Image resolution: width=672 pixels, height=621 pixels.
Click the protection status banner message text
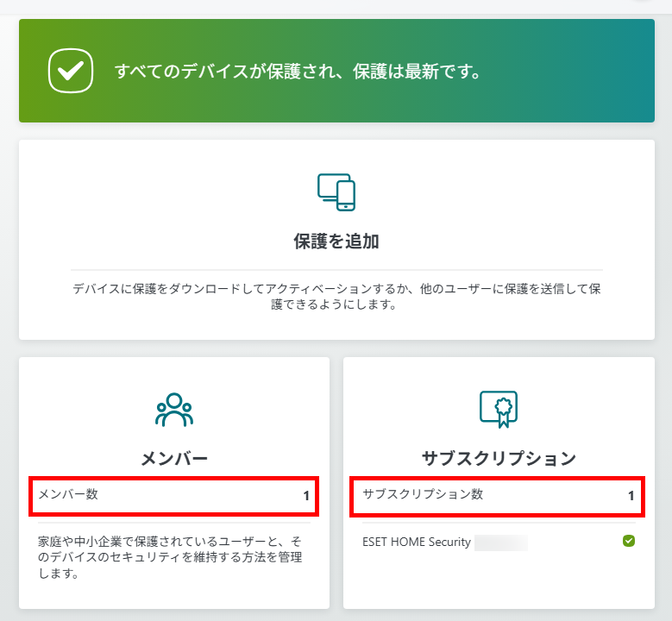[298, 71]
